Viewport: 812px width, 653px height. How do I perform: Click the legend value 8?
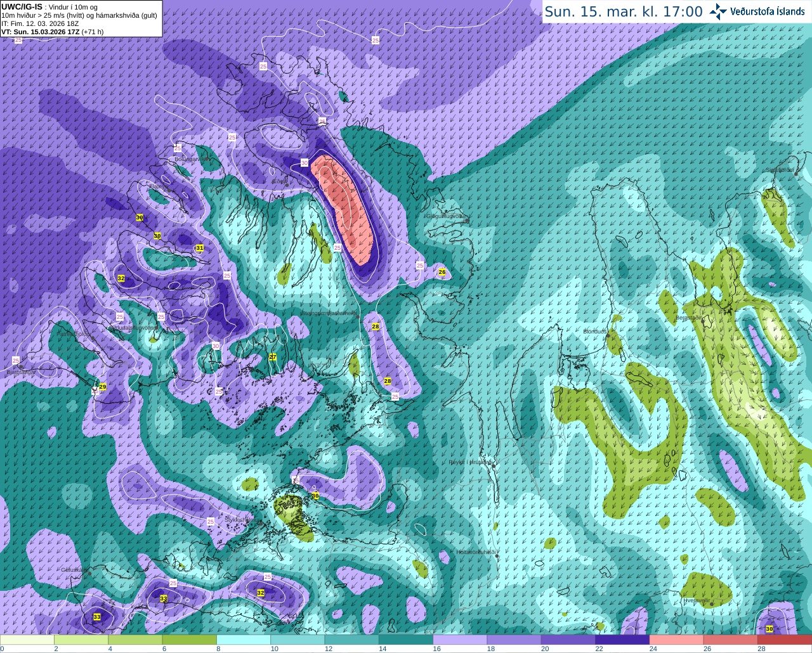(x=218, y=649)
